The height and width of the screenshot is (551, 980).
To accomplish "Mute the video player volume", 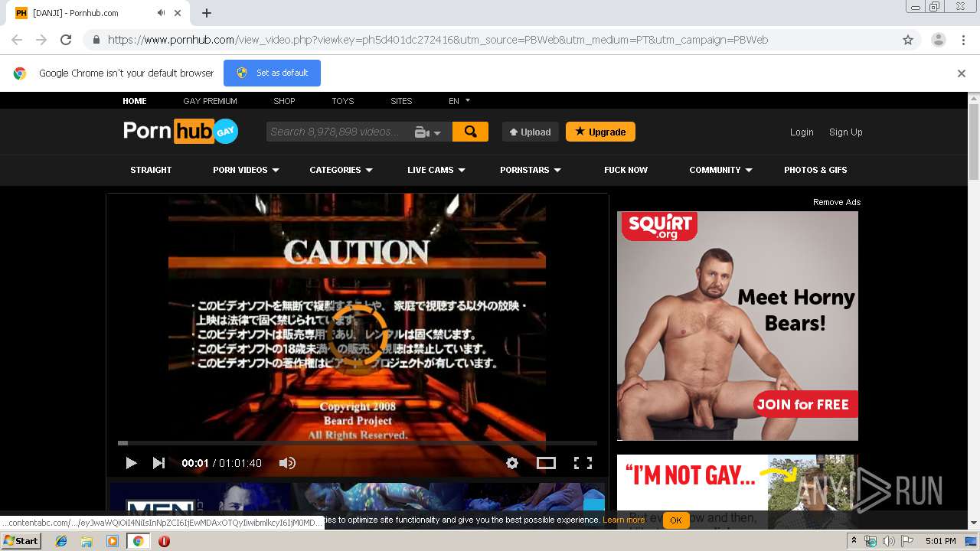I will 287,463.
